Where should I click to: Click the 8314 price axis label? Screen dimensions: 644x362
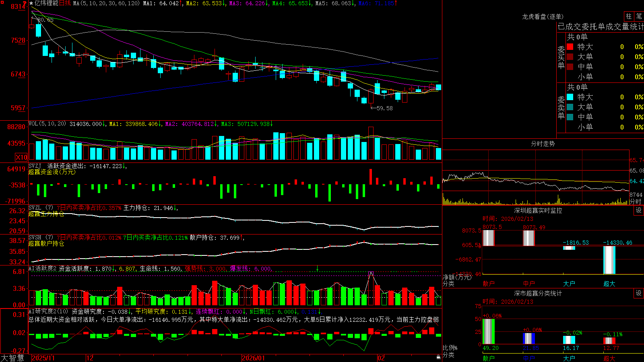point(19,6)
